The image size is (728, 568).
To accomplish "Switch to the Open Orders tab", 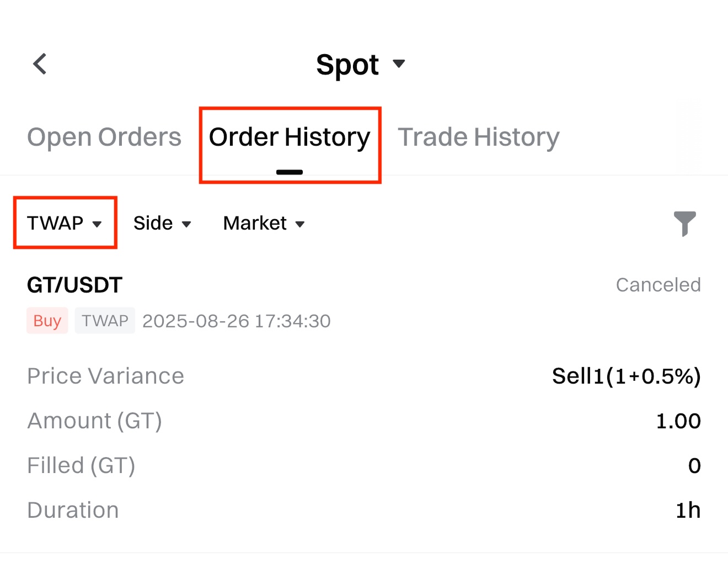I will [104, 137].
